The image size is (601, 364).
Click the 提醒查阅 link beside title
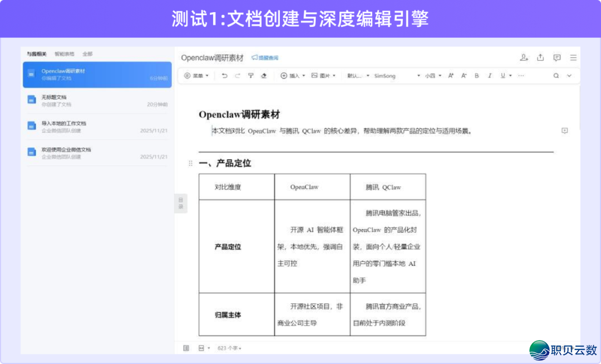265,58
